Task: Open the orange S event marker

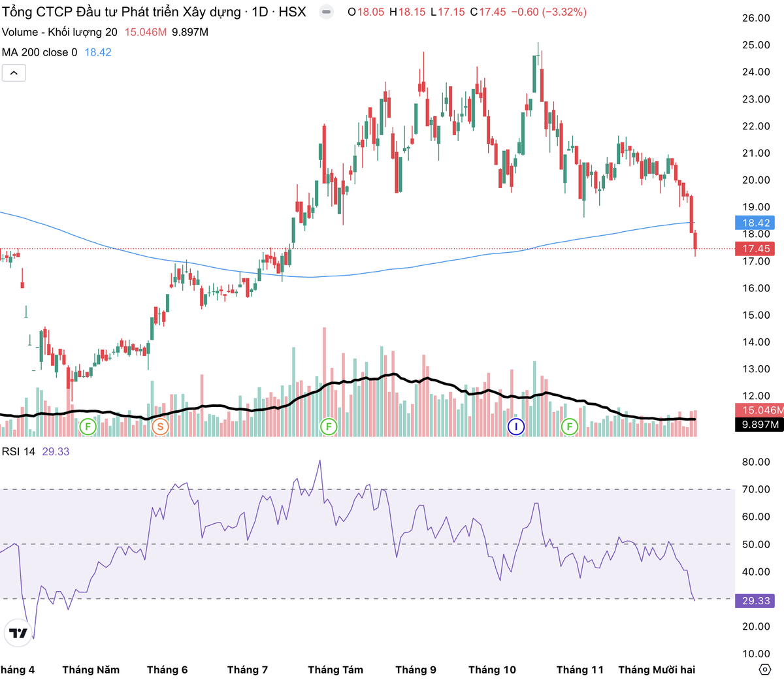Action: [160, 427]
